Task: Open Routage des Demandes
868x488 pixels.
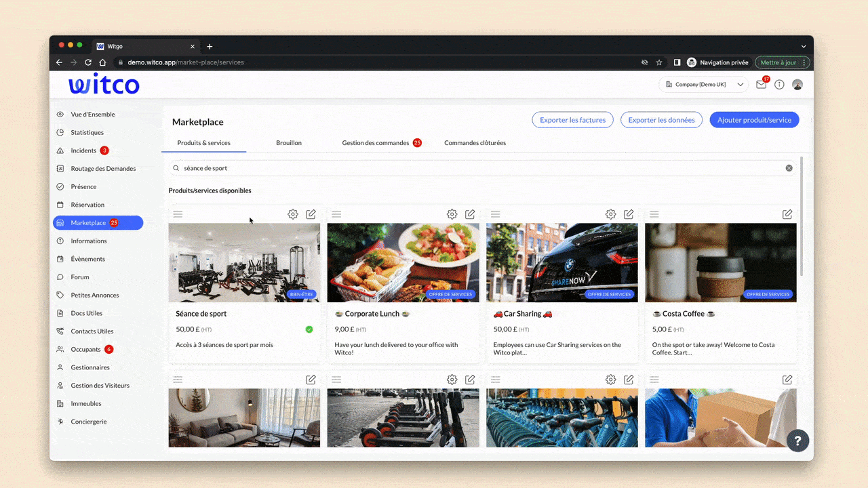Action: tap(103, 169)
